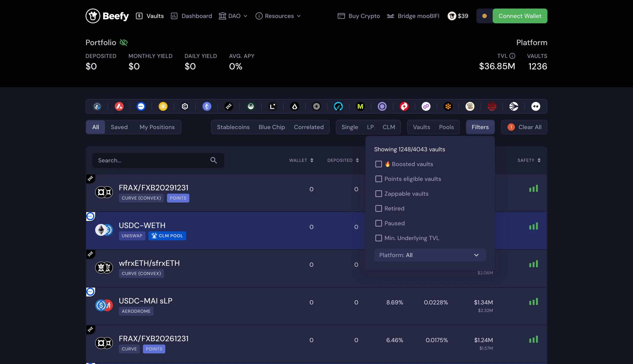
Task: Select the Cronos chain icon
Action: click(185, 107)
